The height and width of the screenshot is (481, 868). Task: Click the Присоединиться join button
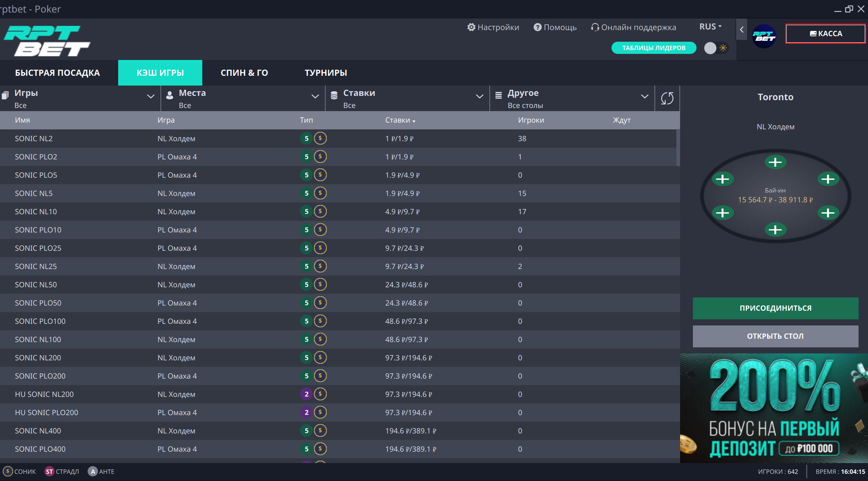[x=775, y=308]
